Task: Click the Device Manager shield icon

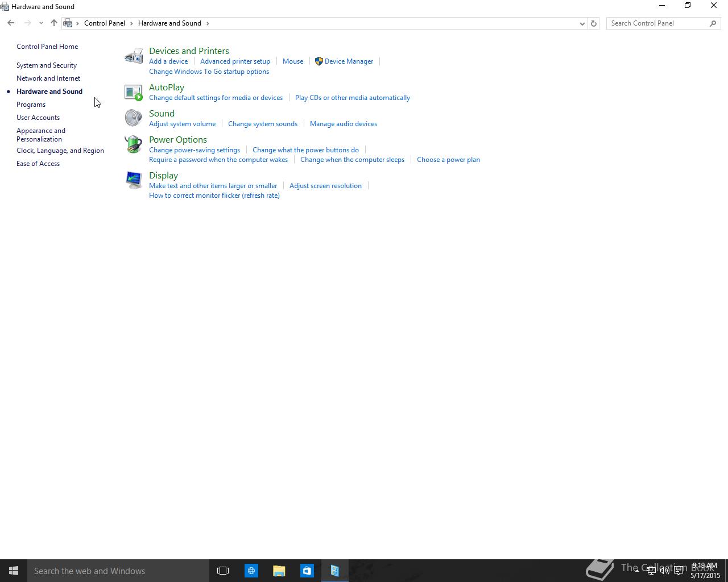Action: (x=318, y=61)
